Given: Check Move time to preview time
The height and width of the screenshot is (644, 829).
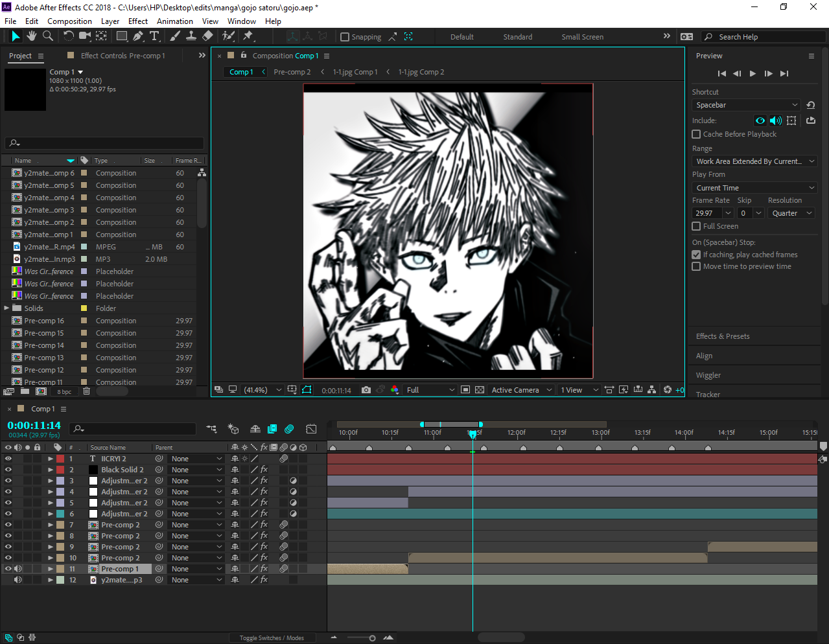Looking at the screenshot, I should pyautogui.click(x=696, y=266).
